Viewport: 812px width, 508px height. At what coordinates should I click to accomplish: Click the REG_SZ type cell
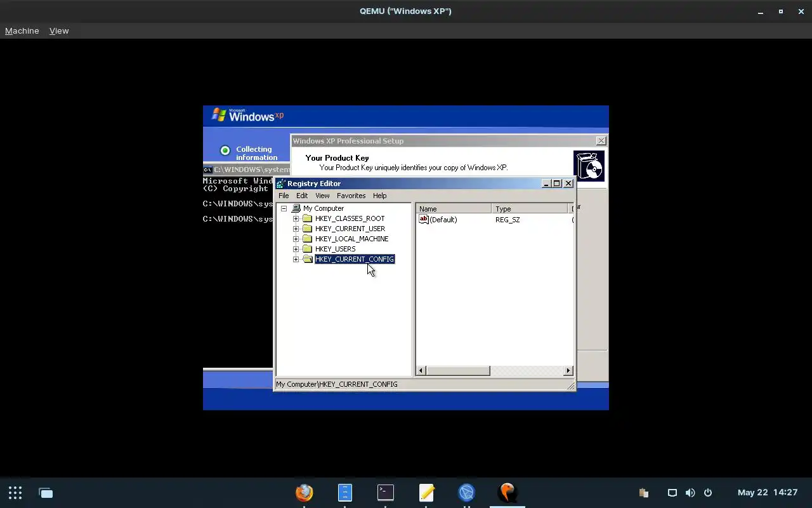pyautogui.click(x=507, y=220)
